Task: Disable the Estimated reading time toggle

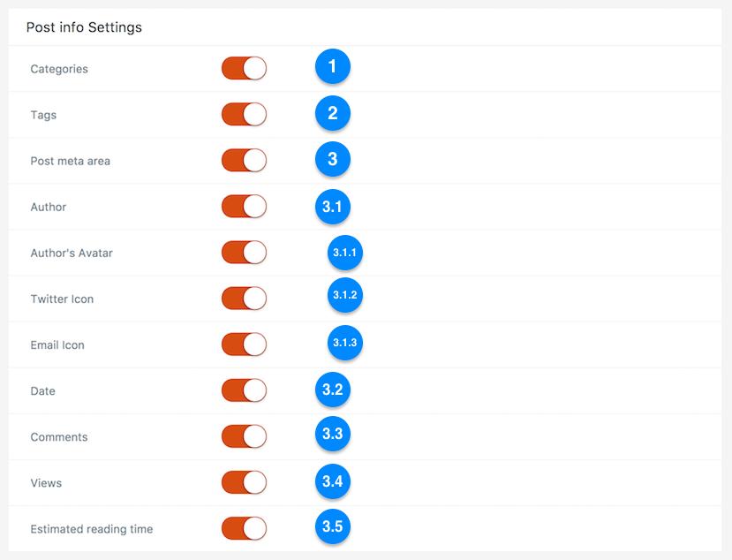Action: pos(245,529)
